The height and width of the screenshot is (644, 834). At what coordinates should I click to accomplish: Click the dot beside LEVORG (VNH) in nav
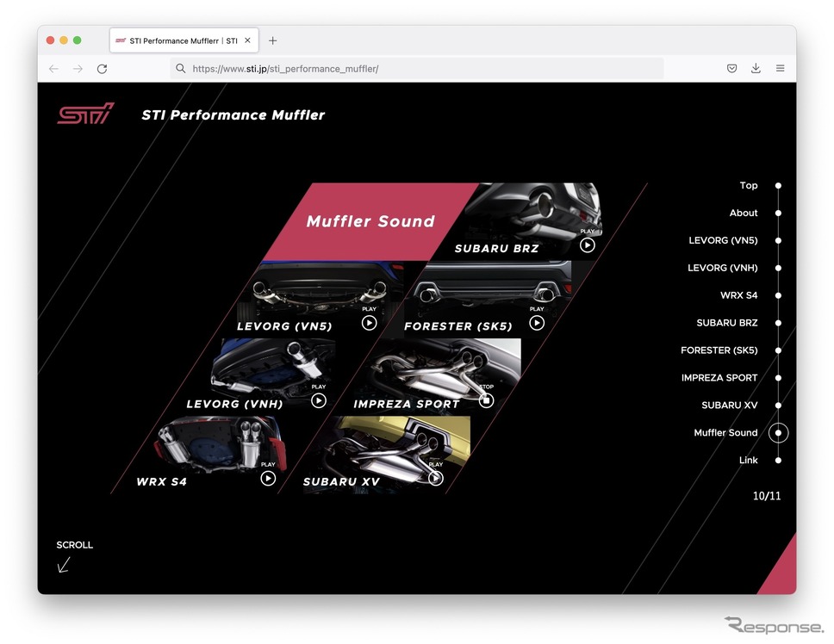pyautogui.click(x=778, y=268)
